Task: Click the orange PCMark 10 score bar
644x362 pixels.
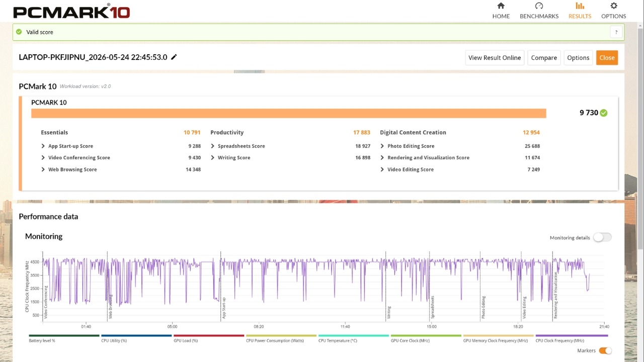Action: tap(289, 113)
